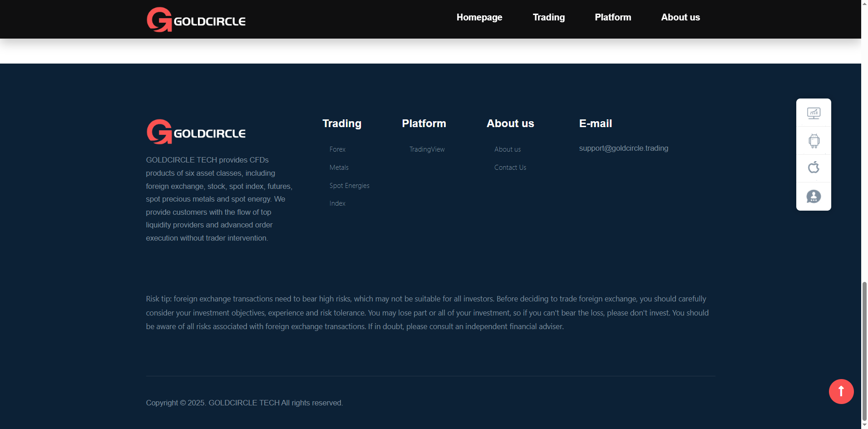Open the Forex footer link

click(337, 149)
